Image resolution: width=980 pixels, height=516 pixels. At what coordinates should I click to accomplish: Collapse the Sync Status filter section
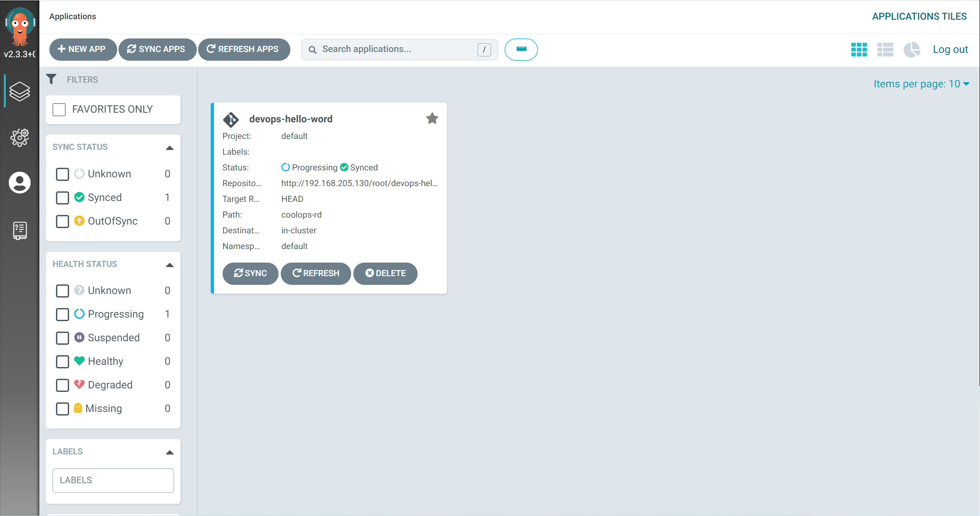(x=170, y=148)
